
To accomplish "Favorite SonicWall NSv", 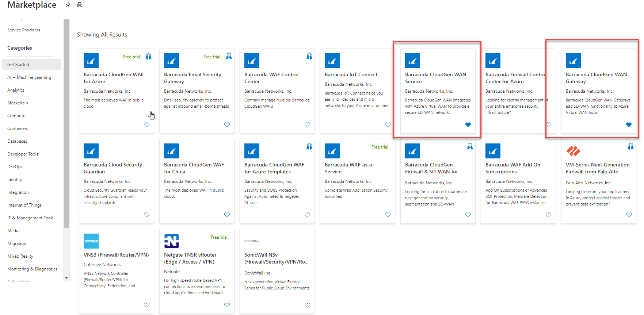I will pyautogui.click(x=307, y=305).
